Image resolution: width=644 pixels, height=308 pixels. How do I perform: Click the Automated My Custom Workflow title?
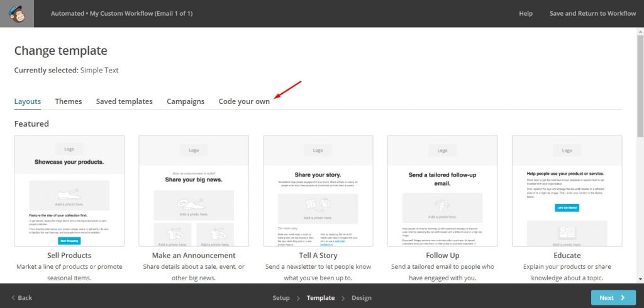coord(121,14)
